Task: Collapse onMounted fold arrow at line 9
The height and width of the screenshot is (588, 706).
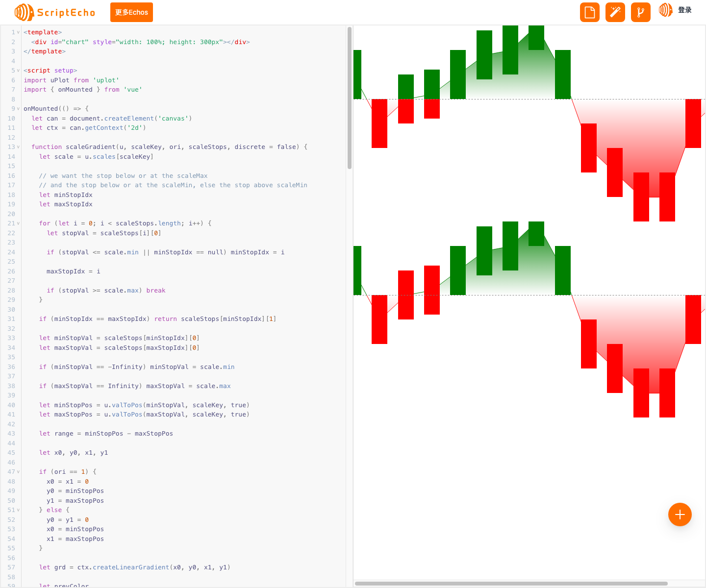Action: pyautogui.click(x=19, y=109)
